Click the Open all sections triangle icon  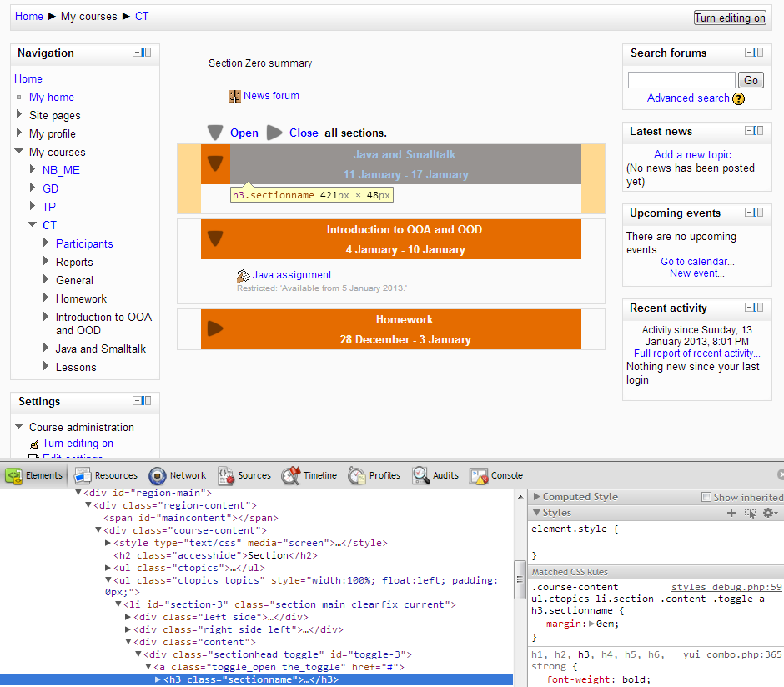pos(215,133)
